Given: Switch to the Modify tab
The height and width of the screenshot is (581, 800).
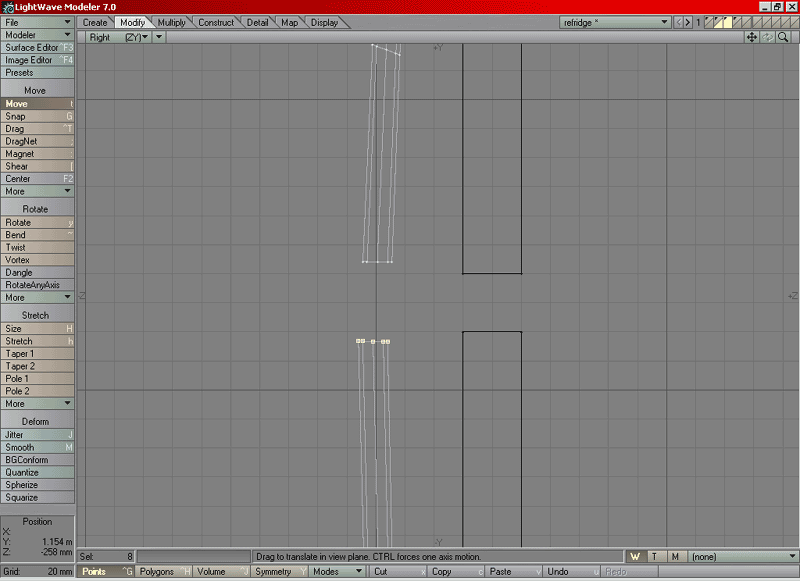Looking at the screenshot, I should 133,22.
